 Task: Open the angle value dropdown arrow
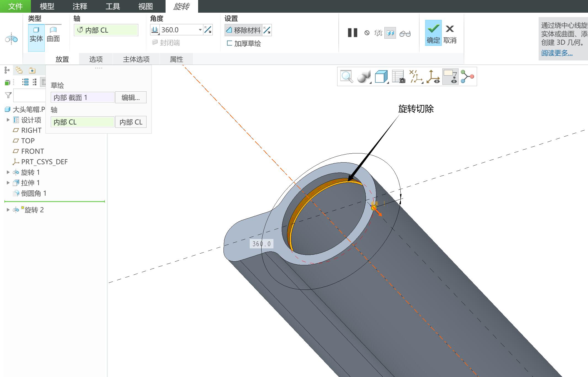pos(200,30)
